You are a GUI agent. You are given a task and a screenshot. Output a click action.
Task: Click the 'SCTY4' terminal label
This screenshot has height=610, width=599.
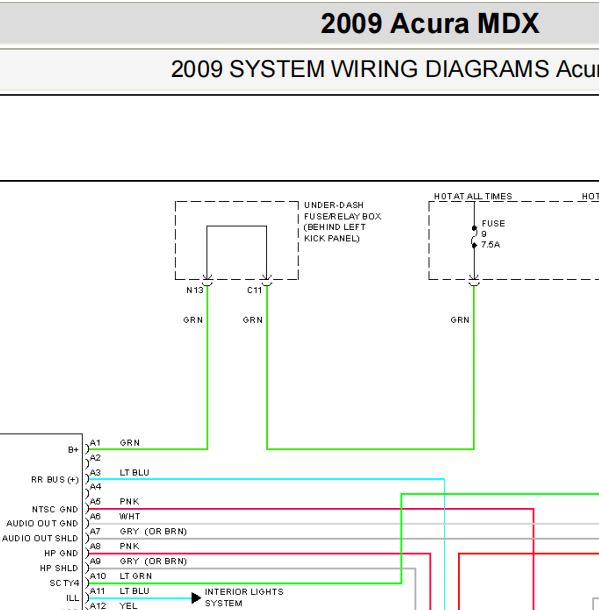point(64,583)
